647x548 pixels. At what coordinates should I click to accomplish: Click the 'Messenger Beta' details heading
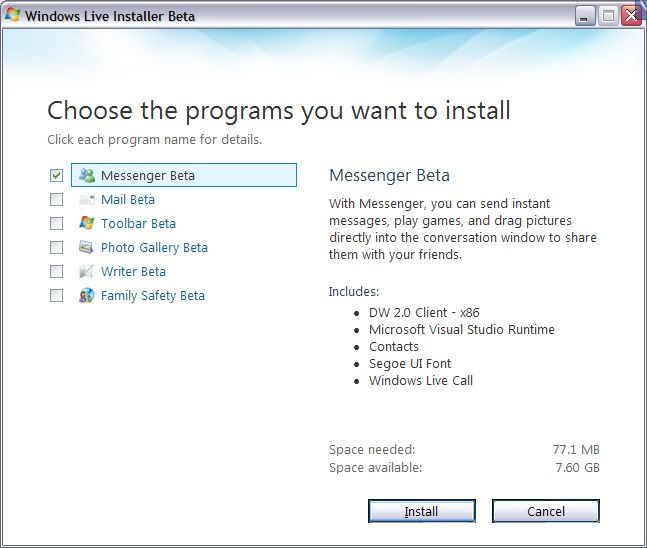pyautogui.click(x=389, y=175)
